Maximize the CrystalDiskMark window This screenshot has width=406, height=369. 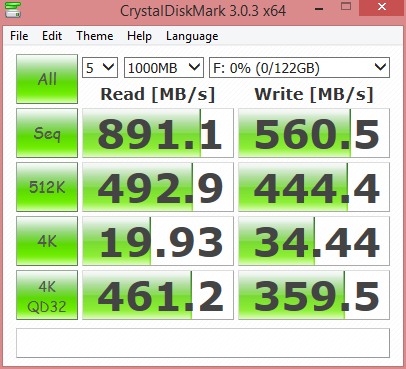pyautogui.click(x=346, y=7)
